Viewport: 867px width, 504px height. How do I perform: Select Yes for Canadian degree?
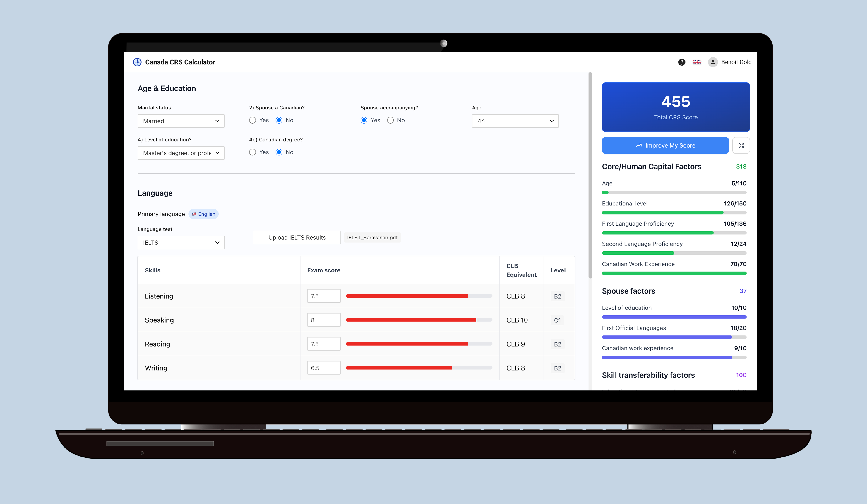pos(253,152)
